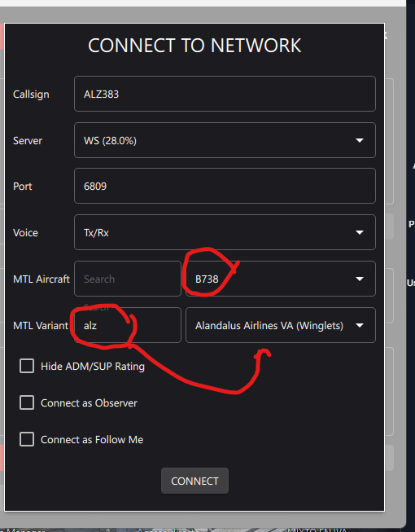Check the Connect as Follow Me box

(27, 439)
